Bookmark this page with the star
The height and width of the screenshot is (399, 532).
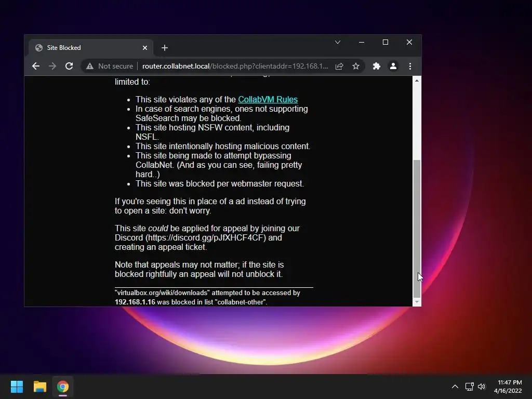coord(355,66)
